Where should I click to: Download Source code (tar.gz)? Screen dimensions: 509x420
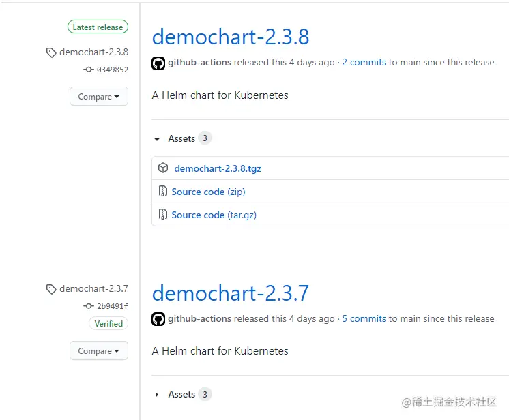214,215
